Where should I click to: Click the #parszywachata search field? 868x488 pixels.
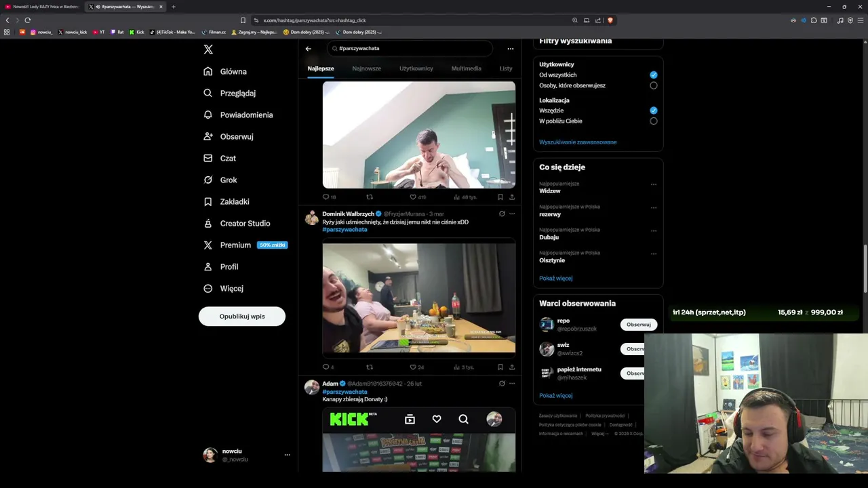tap(410, 49)
